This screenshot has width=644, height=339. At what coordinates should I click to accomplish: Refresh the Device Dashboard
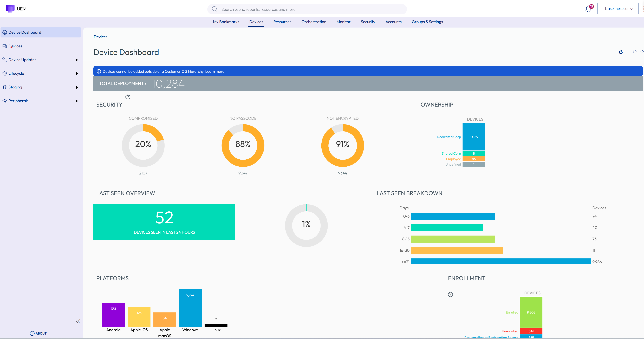pos(621,52)
